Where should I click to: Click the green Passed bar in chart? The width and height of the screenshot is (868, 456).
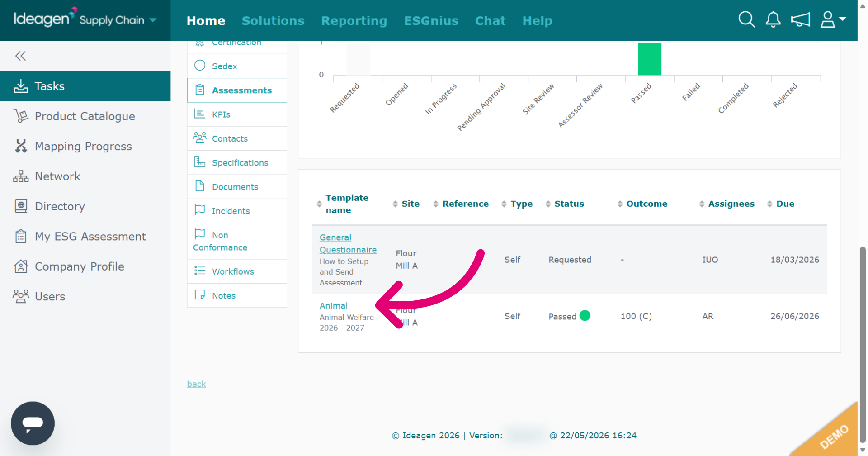(650, 59)
